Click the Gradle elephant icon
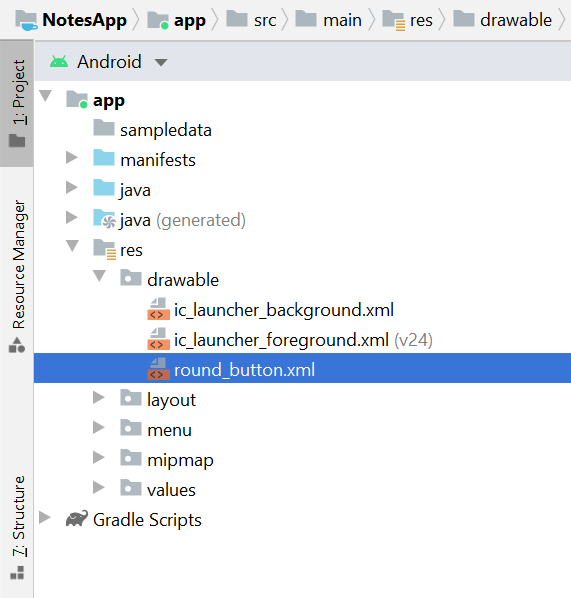The height and width of the screenshot is (598, 571). click(x=77, y=519)
